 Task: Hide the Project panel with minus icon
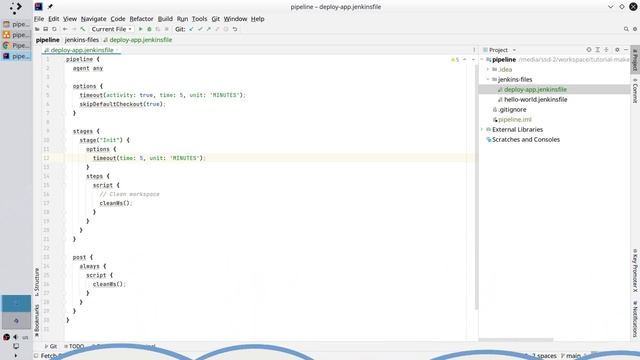click(x=626, y=50)
